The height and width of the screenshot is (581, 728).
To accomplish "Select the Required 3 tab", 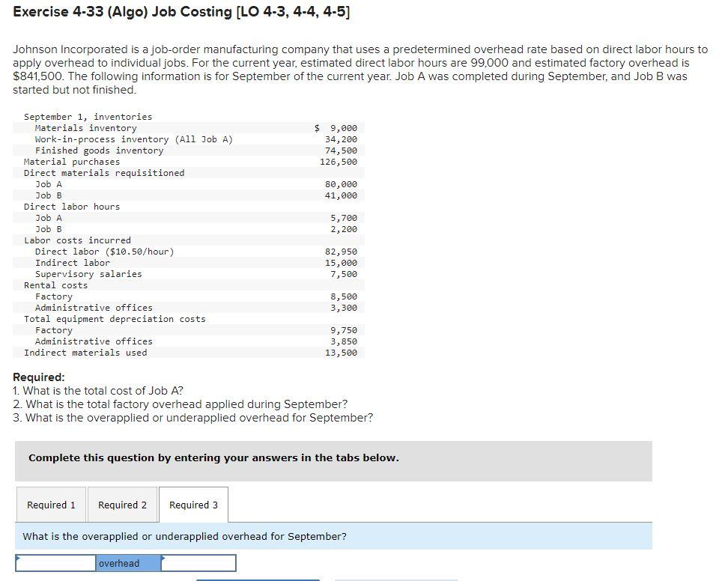I will click(x=193, y=504).
